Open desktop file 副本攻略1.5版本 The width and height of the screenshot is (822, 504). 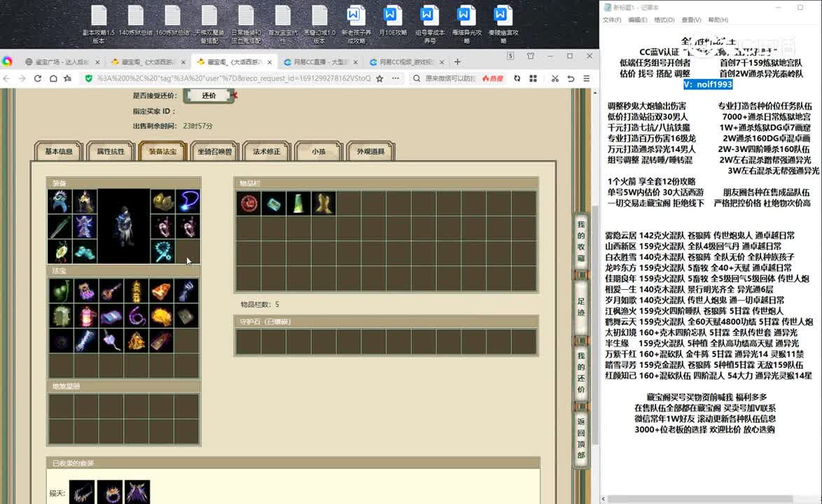coord(99,24)
